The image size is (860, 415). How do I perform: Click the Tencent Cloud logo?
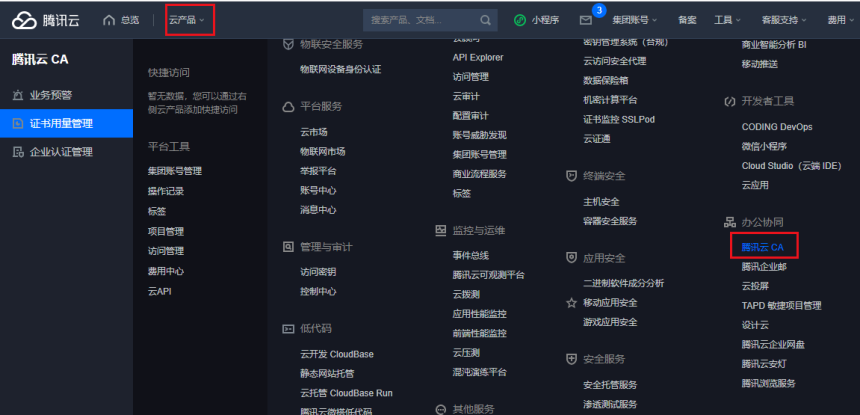pos(46,20)
